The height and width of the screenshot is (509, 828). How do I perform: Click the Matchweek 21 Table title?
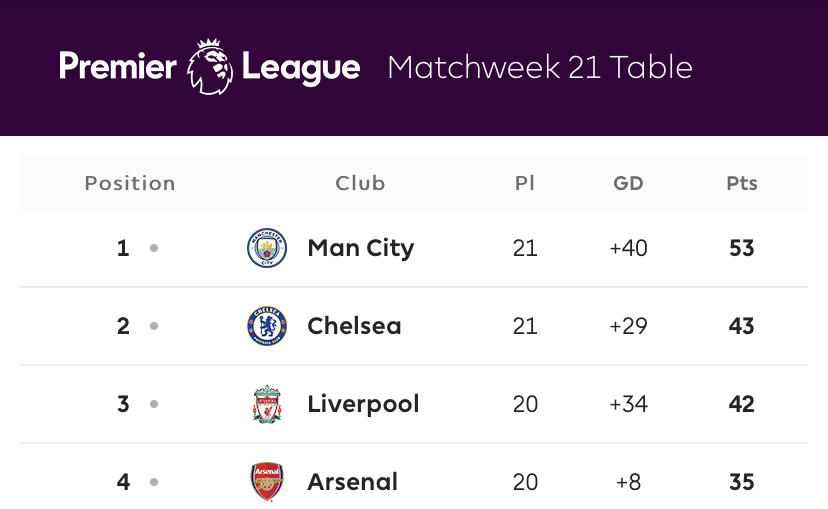(540, 67)
